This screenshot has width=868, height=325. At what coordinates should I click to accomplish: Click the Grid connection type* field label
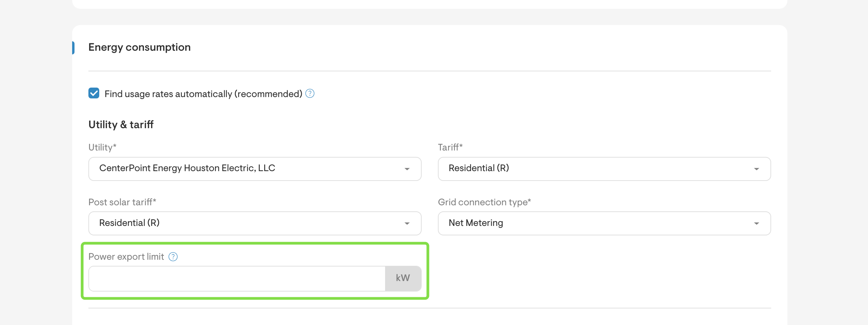[484, 202]
